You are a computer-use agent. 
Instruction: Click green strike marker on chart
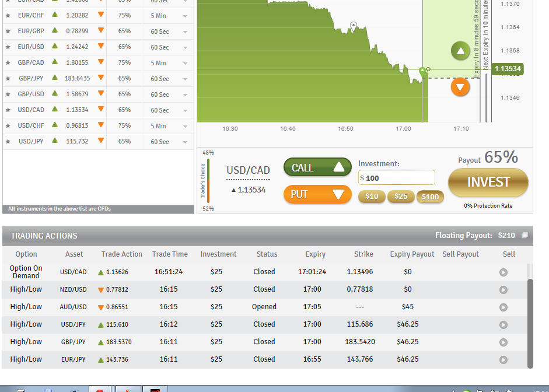coord(422,72)
